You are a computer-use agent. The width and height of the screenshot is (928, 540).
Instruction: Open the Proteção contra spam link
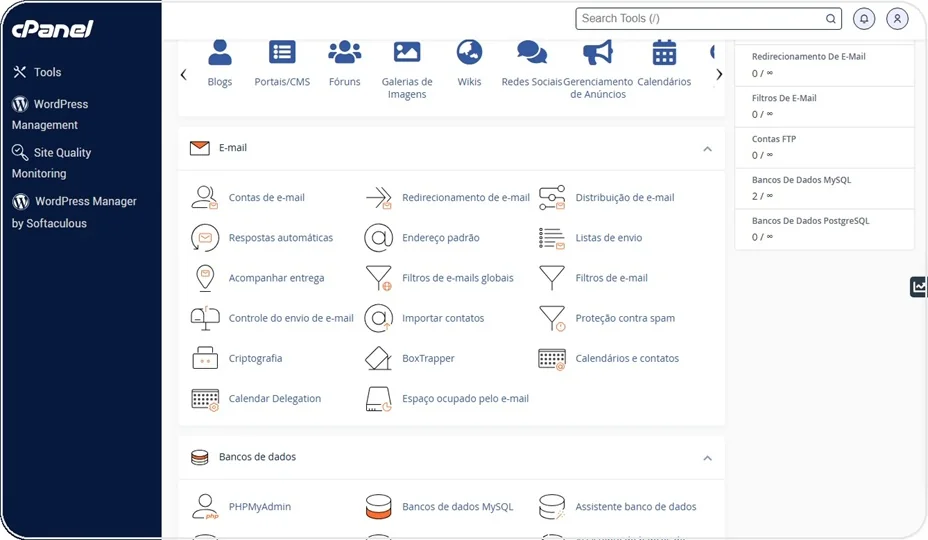[625, 318]
